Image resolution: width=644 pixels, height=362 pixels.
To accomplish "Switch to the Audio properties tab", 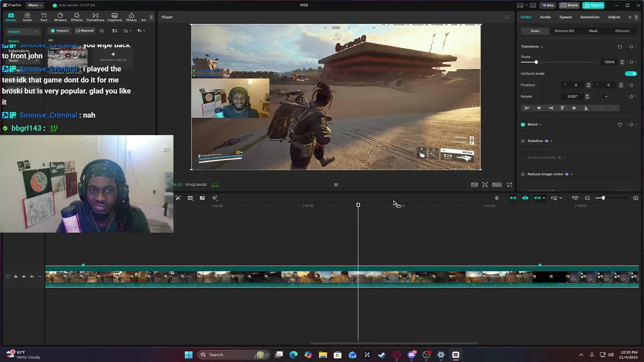I will [x=545, y=17].
